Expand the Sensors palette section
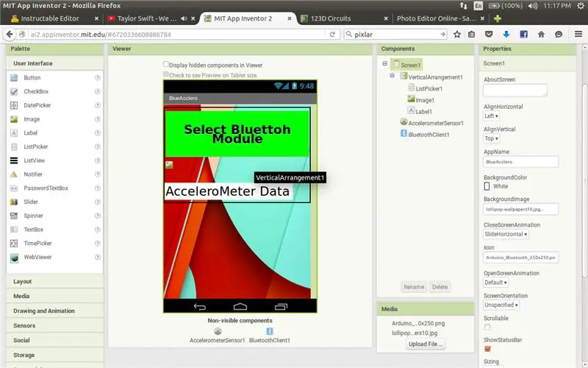This screenshot has height=368, width=588. click(x=54, y=325)
